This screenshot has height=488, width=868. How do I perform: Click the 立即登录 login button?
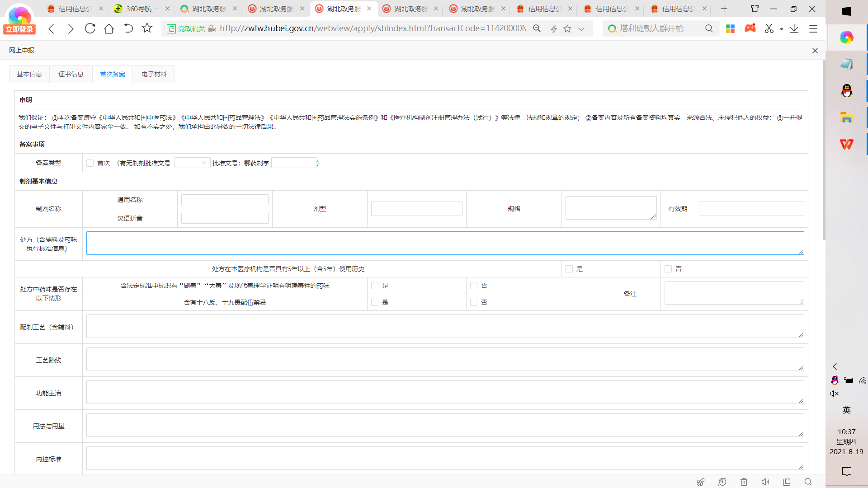pos(19,29)
